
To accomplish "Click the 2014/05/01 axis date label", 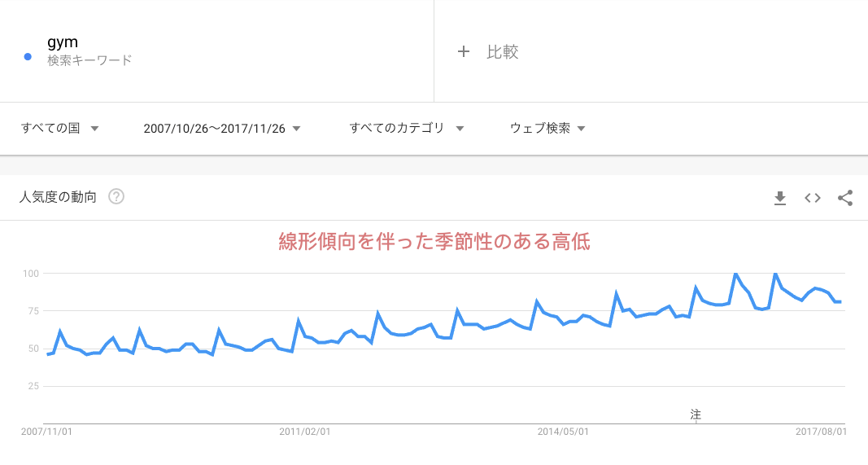I will pos(564,432).
